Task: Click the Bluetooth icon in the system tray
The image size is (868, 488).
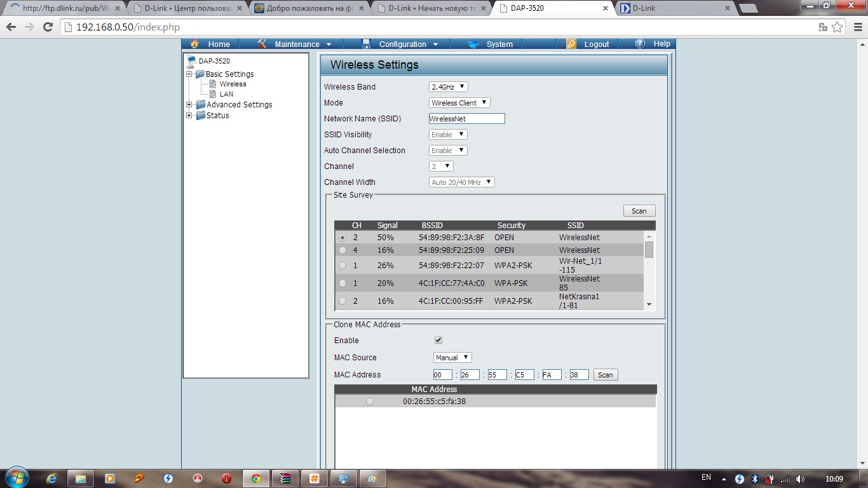Action: coord(755,478)
